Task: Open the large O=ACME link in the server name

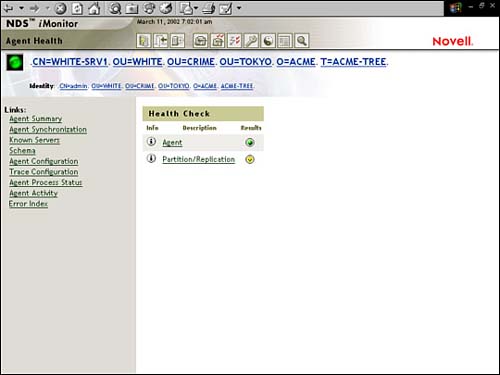Action: [x=296, y=62]
